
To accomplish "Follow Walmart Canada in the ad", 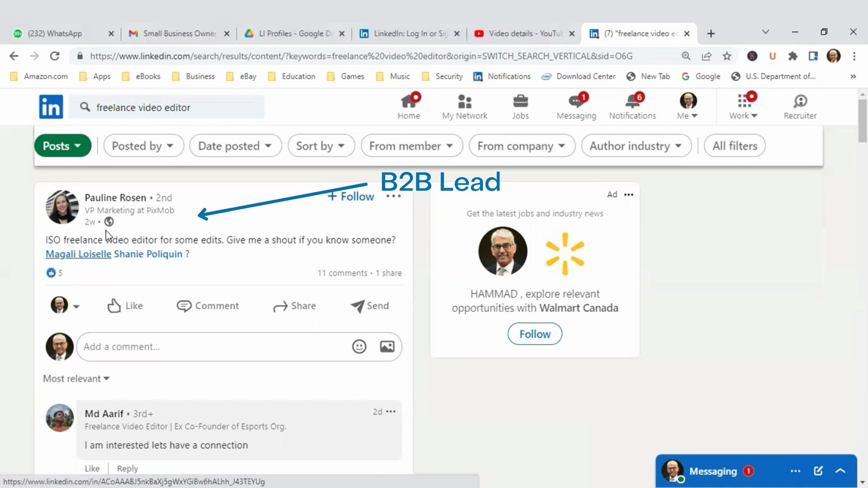I will [535, 334].
